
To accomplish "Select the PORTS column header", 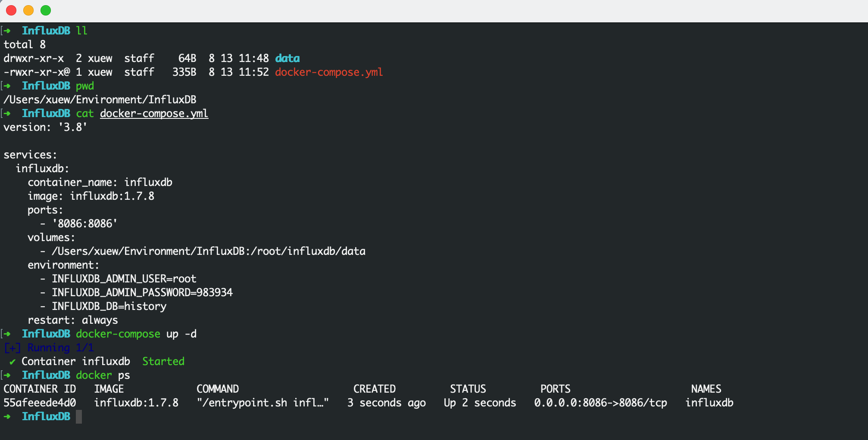I will [555, 389].
